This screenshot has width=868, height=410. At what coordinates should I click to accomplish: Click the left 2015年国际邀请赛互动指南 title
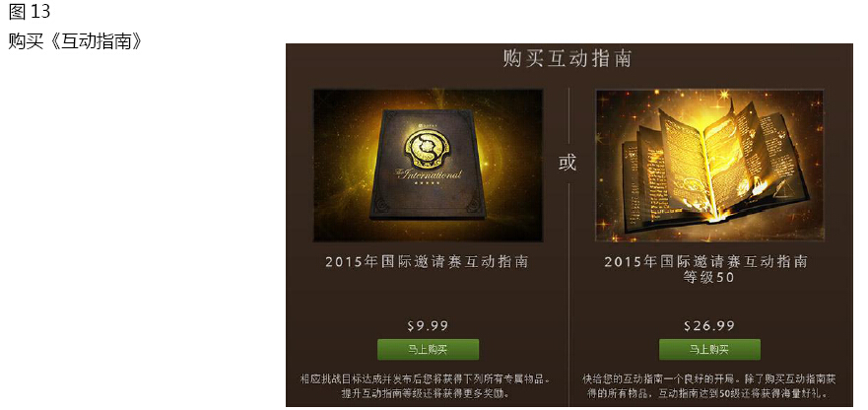pos(427,261)
